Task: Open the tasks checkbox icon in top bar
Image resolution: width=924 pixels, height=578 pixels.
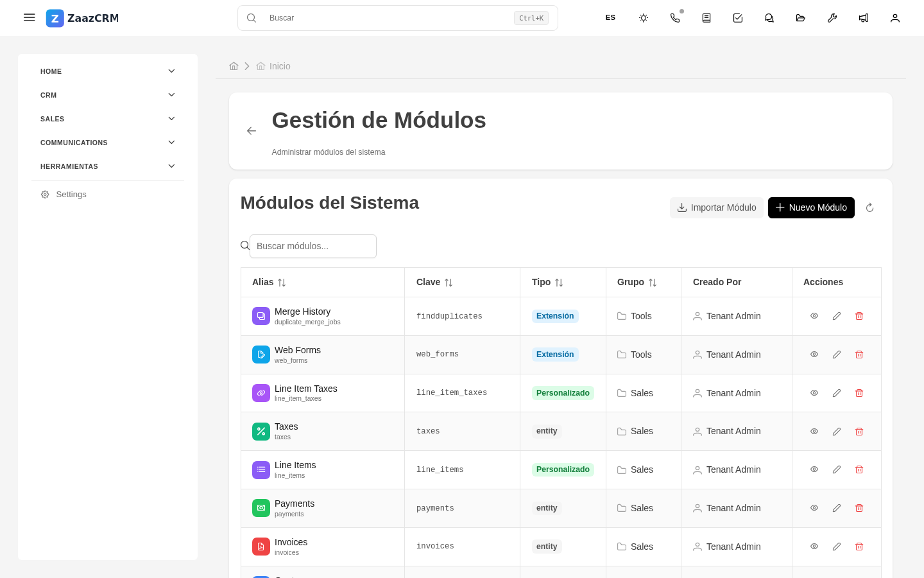Action: coord(738,18)
